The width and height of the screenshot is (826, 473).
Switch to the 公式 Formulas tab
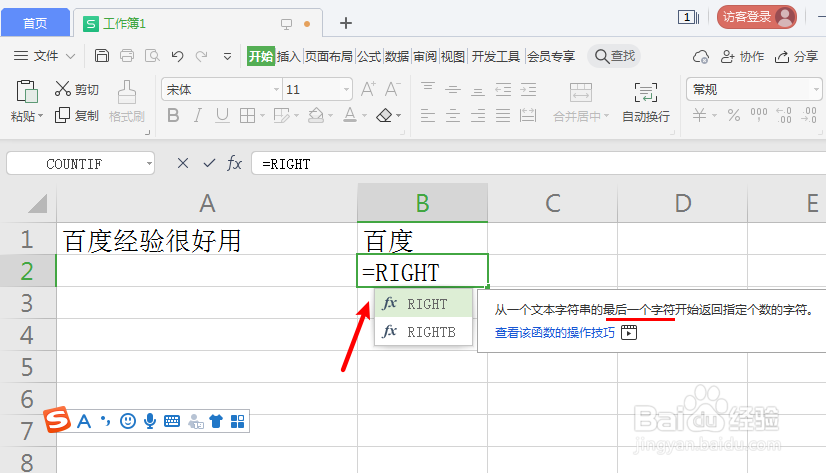(x=369, y=56)
